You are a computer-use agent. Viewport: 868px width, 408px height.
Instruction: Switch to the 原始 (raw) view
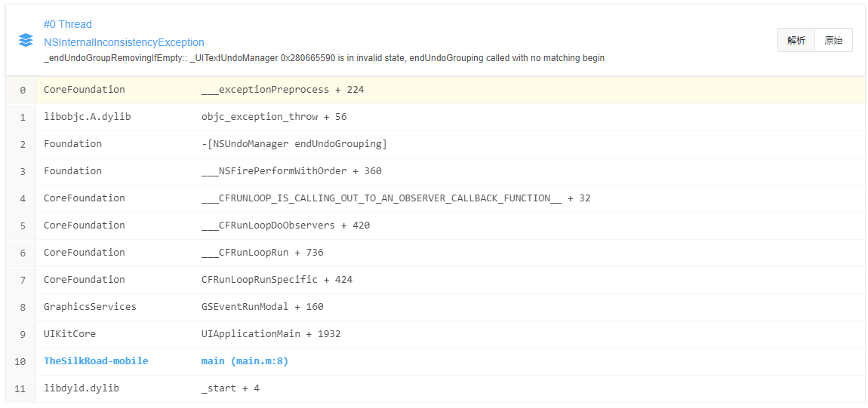point(833,41)
